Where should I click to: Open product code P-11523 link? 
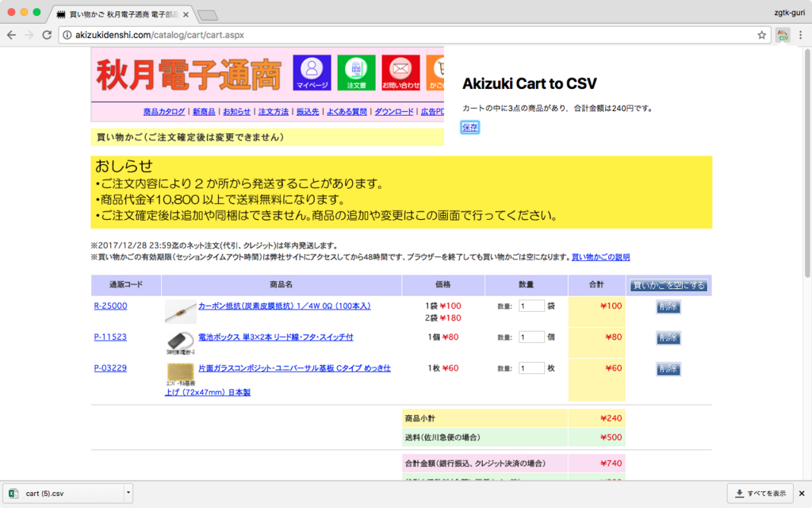pyautogui.click(x=110, y=337)
